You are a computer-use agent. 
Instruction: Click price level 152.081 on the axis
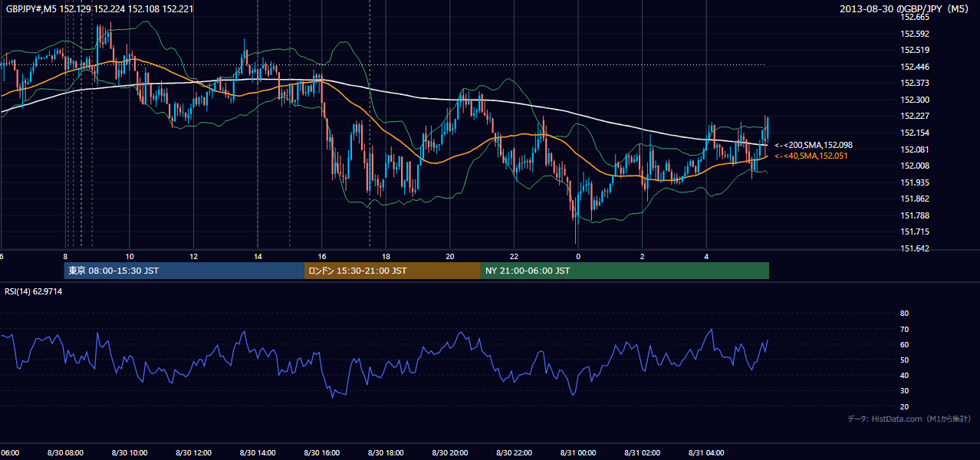[914, 149]
